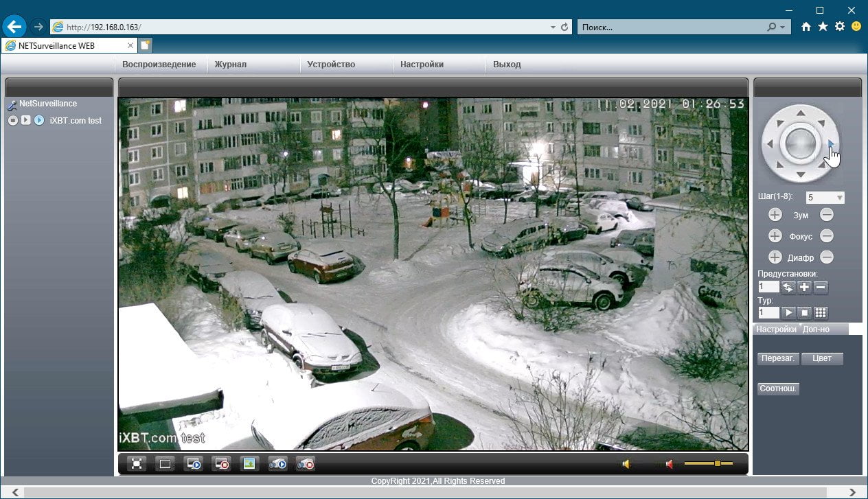The image size is (868, 499).
Task: Tilt the camera up using the PTZ arrow
Action: click(x=801, y=113)
